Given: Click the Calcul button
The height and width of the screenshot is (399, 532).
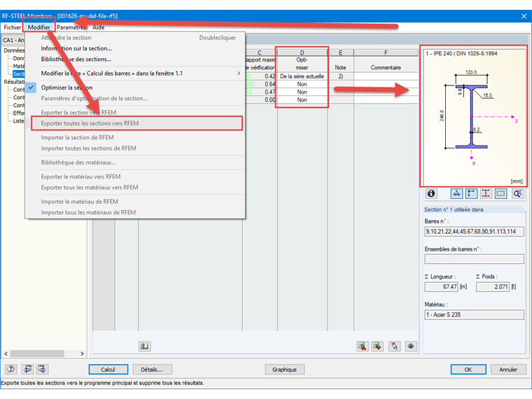Looking at the screenshot, I should 108,370.
